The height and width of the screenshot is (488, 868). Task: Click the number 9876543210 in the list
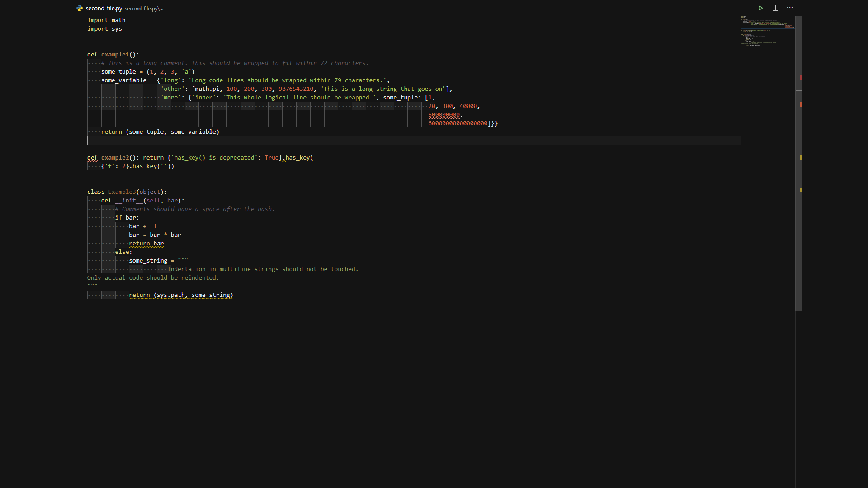pos(296,89)
